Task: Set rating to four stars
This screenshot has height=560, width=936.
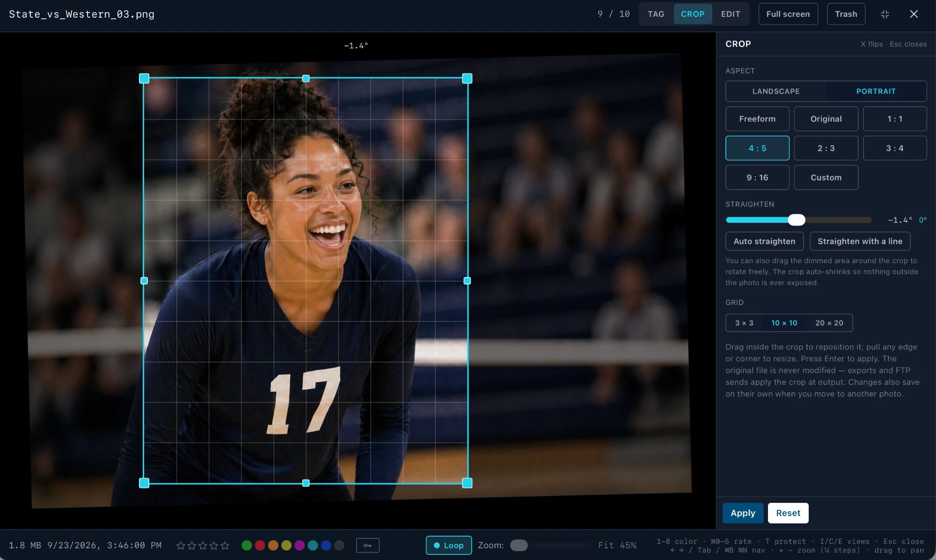Action: [x=214, y=545]
